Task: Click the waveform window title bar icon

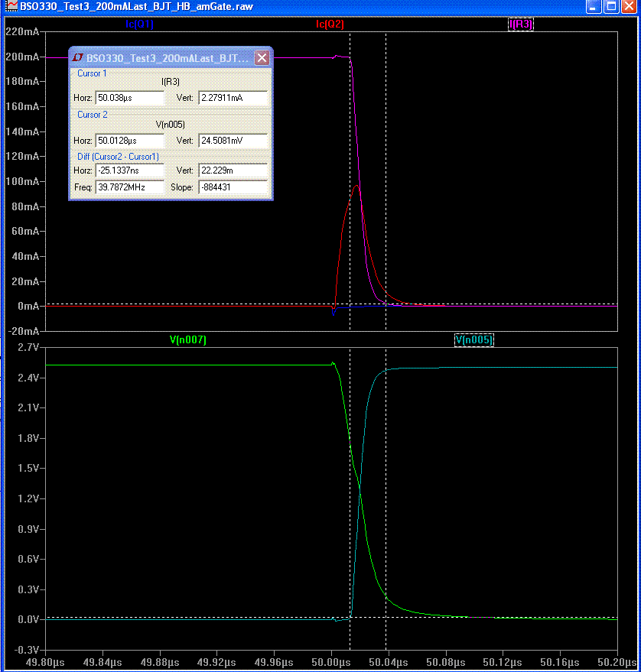Action: 11,6
